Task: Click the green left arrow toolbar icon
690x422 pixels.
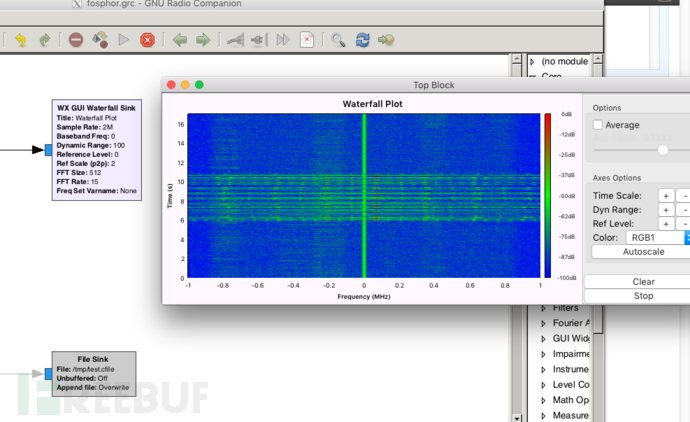Action: point(179,40)
